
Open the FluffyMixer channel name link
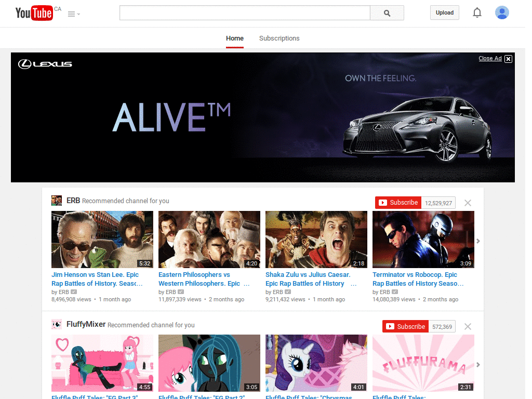click(86, 324)
